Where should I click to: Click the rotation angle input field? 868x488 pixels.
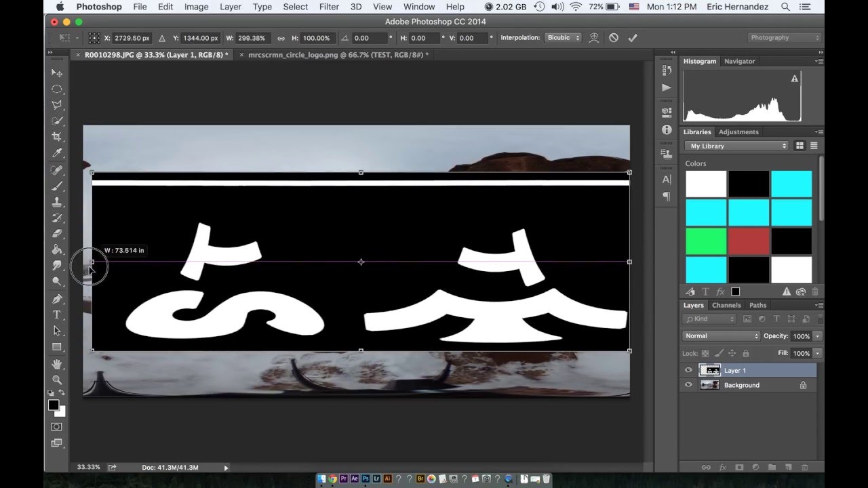(370, 38)
